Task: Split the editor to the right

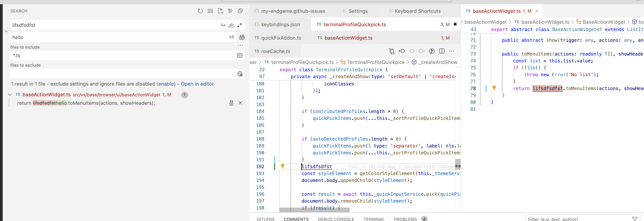Action: tap(442, 51)
